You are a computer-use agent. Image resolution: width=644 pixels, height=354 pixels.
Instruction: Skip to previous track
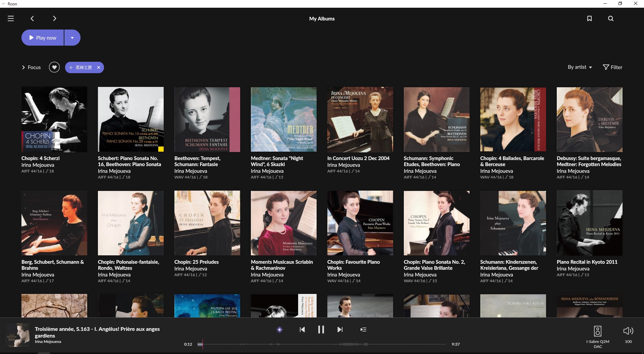(x=302, y=330)
